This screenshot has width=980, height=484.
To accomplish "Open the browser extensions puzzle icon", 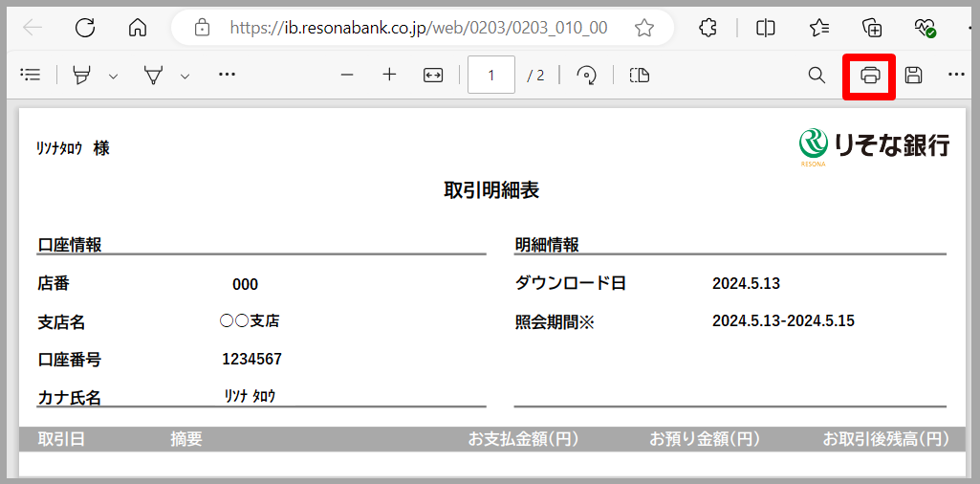I will [708, 28].
